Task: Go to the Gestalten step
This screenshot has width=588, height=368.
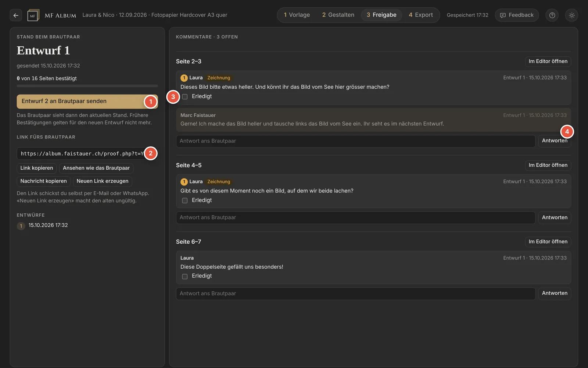Action: click(x=338, y=15)
